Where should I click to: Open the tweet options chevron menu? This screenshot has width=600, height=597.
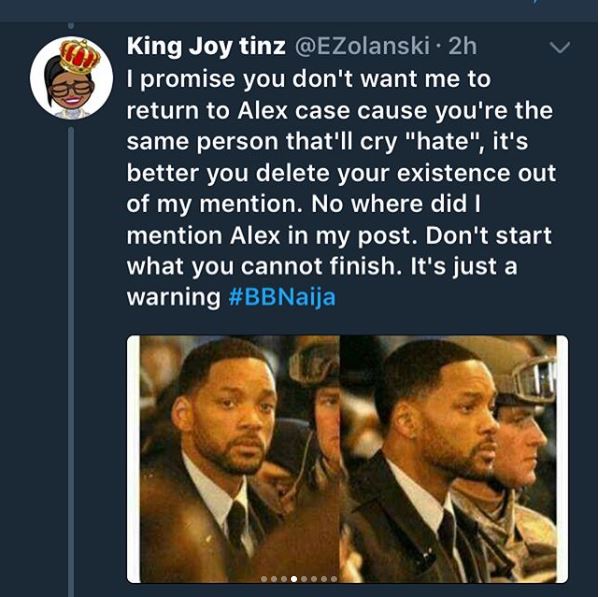pos(560,48)
